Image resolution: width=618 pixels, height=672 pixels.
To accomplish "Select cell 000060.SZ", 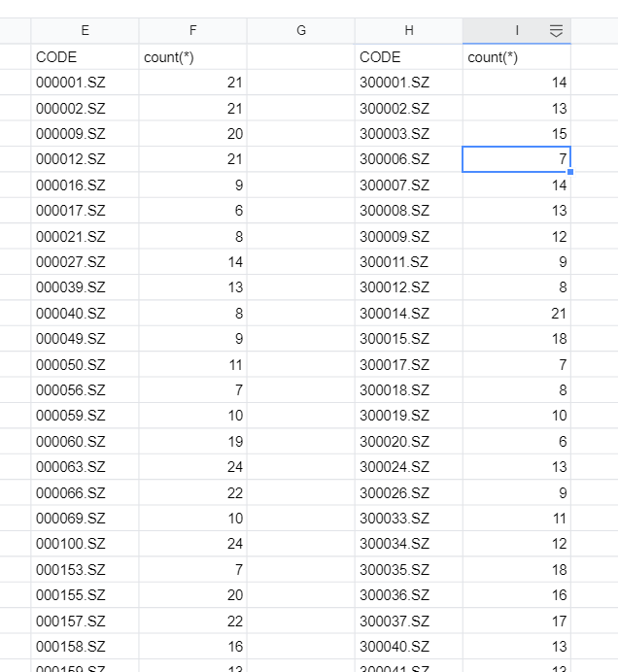I will coord(85,441).
